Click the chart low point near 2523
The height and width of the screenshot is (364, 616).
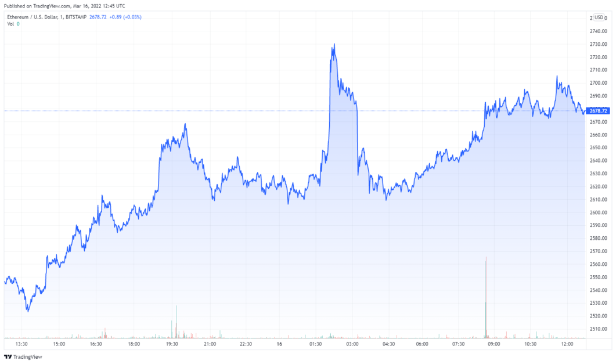(x=27, y=311)
